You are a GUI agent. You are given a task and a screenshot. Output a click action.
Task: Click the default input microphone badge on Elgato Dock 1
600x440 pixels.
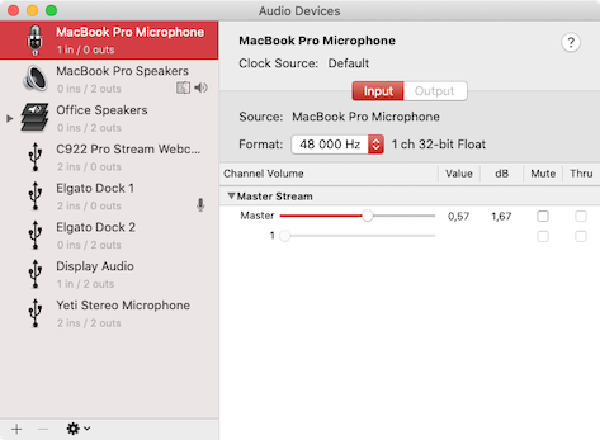click(201, 205)
